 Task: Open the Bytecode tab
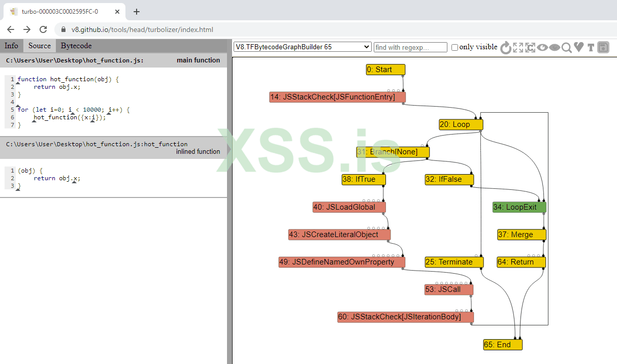pos(76,46)
